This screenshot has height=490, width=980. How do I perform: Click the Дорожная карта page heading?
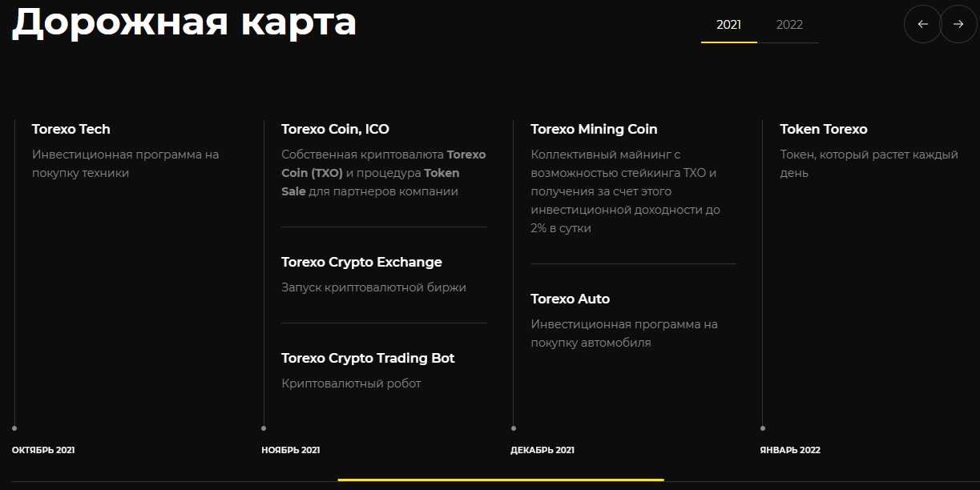(x=184, y=22)
